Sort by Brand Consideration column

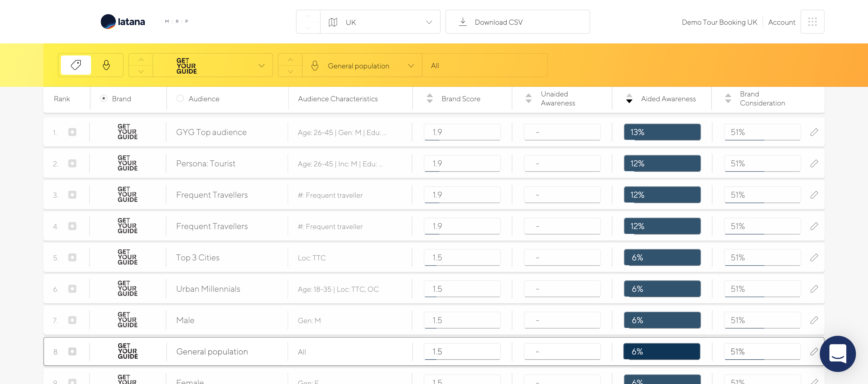coord(728,98)
